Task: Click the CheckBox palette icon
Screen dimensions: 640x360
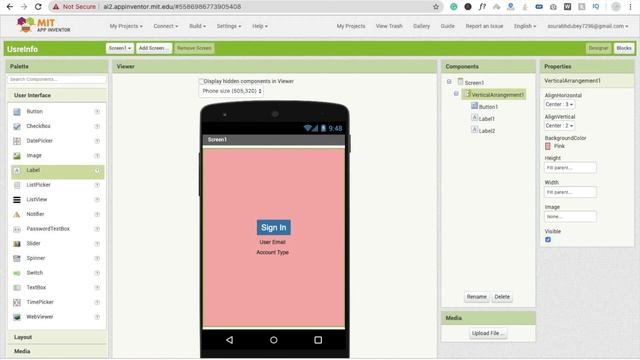Action: click(x=17, y=126)
